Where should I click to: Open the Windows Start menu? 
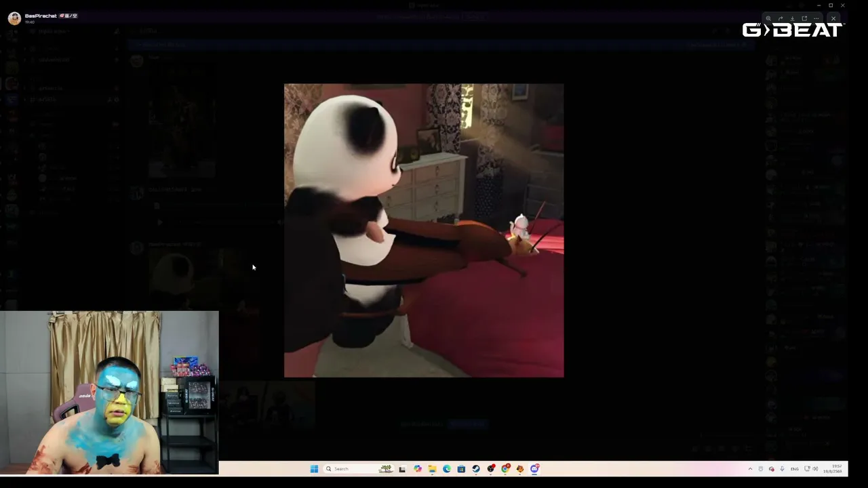[314, 469]
